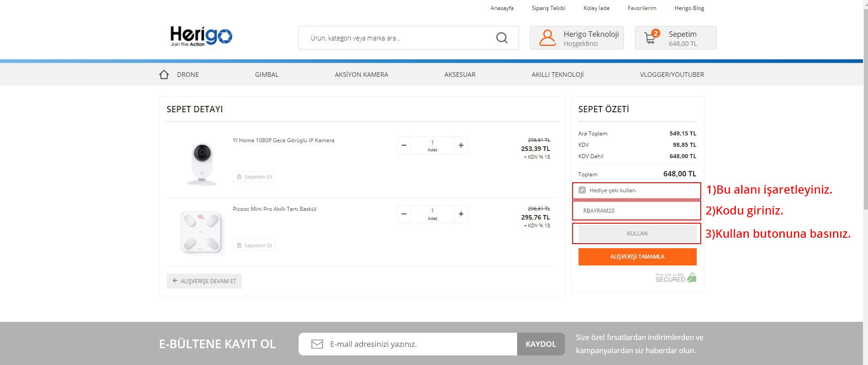Screen dimensions: 868x365
Task: Click the SSL Secured badge
Action: pos(676,278)
